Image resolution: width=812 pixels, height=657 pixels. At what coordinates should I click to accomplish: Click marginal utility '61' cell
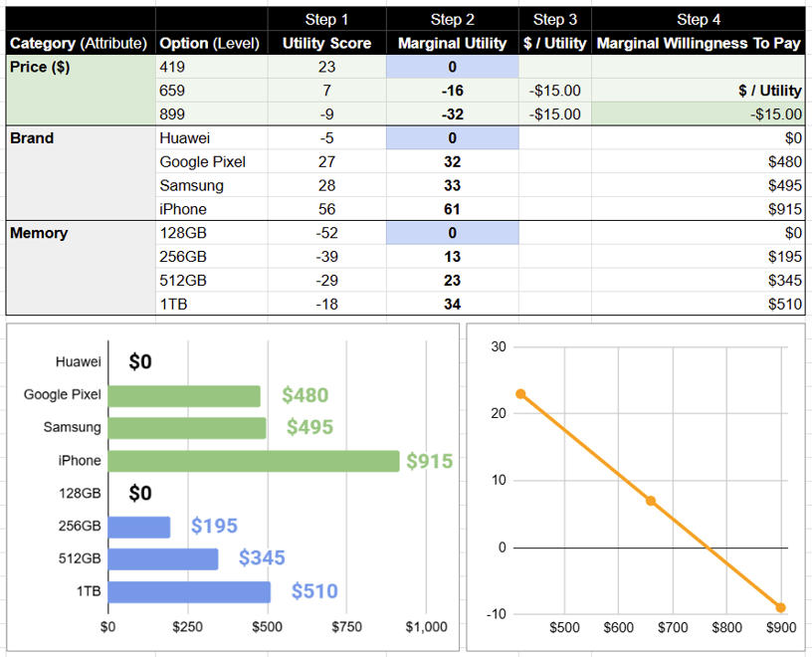point(452,209)
